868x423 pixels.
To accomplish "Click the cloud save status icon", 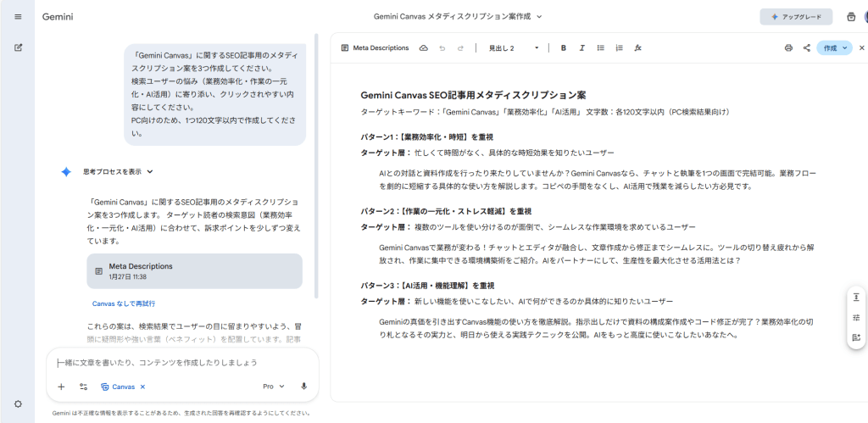I will point(423,48).
